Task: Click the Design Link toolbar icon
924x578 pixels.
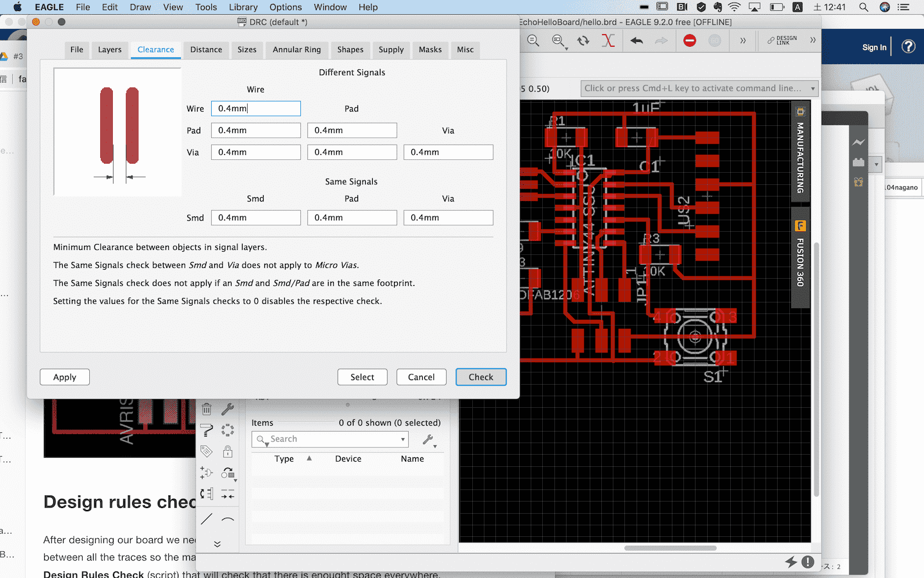Action: [x=782, y=40]
